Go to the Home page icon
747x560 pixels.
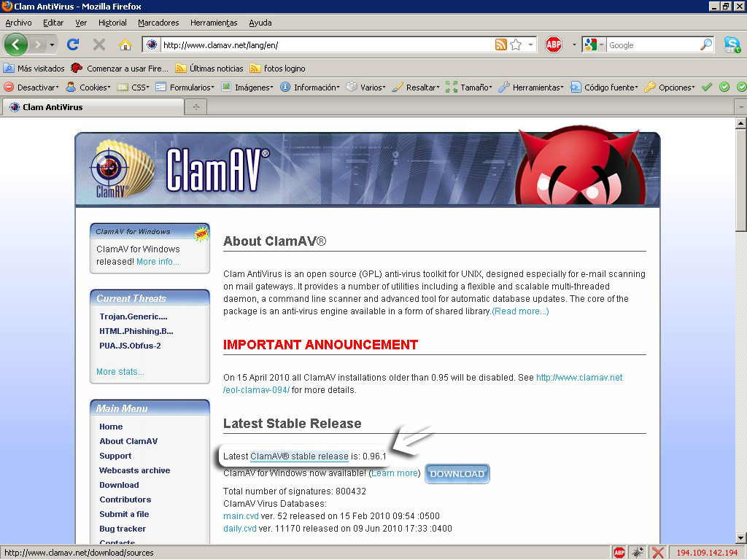point(125,44)
